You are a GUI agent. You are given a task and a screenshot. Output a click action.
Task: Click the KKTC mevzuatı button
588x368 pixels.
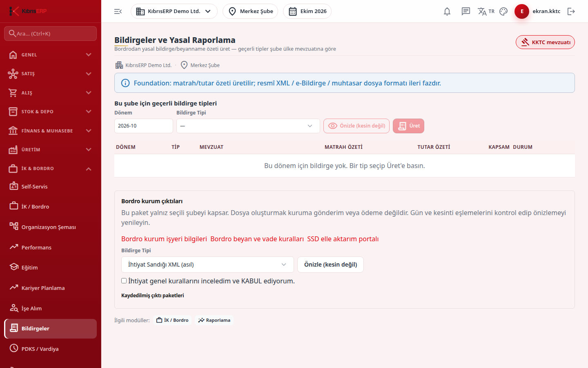(545, 42)
